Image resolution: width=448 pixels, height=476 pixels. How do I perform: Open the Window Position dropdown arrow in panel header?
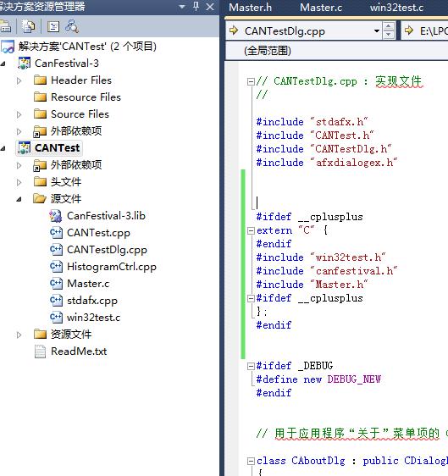(182, 7)
